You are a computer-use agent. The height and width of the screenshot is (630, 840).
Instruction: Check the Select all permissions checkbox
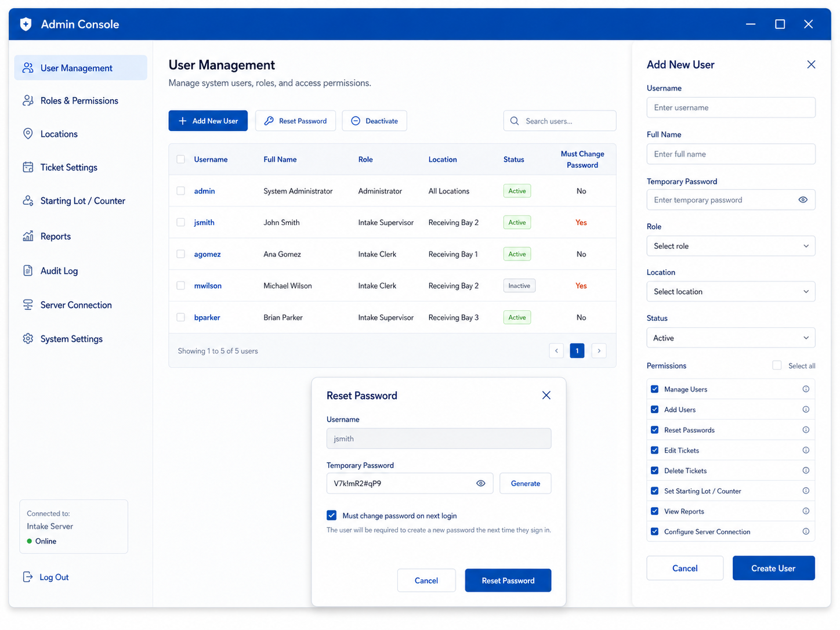(x=777, y=365)
